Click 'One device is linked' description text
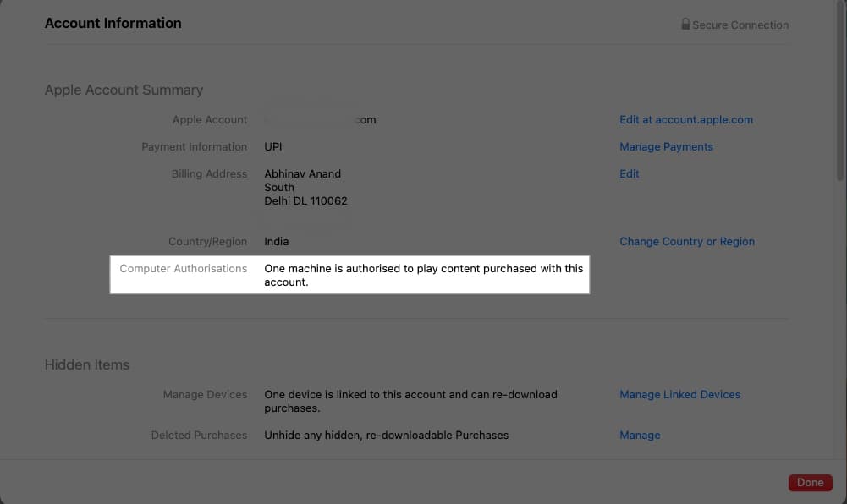The height and width of the screenshot is (504, 847). pyautogui.click(x=410, y=401)
